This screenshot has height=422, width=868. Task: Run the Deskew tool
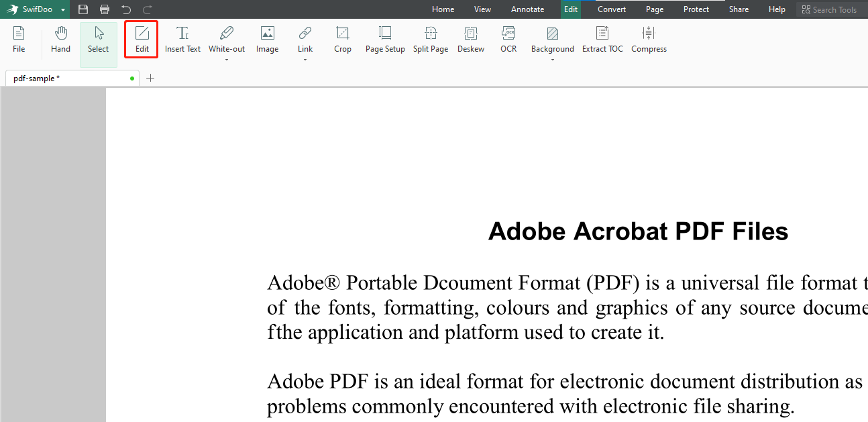(471, 40)
